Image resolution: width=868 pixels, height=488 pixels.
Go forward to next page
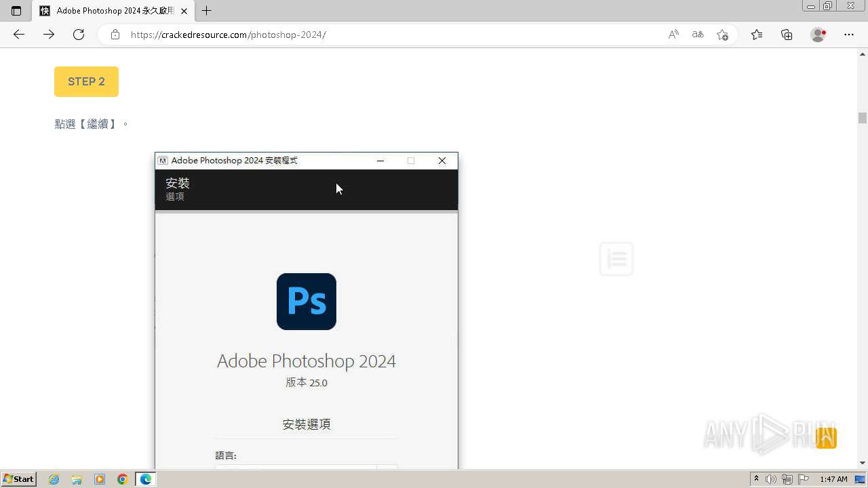(49, 35)
